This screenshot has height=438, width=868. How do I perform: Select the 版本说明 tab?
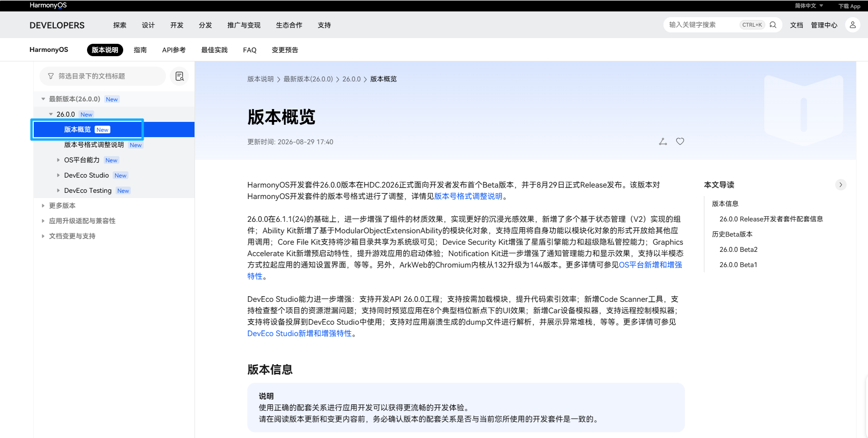coord(105,50)
